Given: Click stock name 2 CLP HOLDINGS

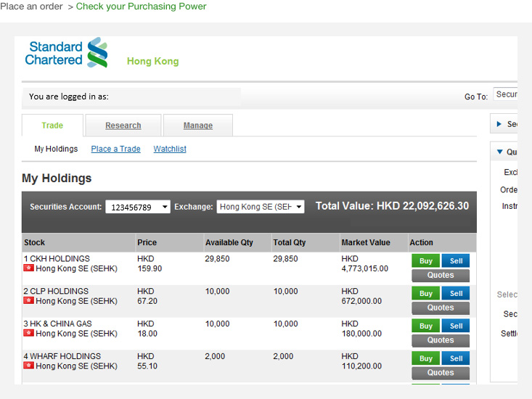Looking at the screenshot, I should [56, 291].
